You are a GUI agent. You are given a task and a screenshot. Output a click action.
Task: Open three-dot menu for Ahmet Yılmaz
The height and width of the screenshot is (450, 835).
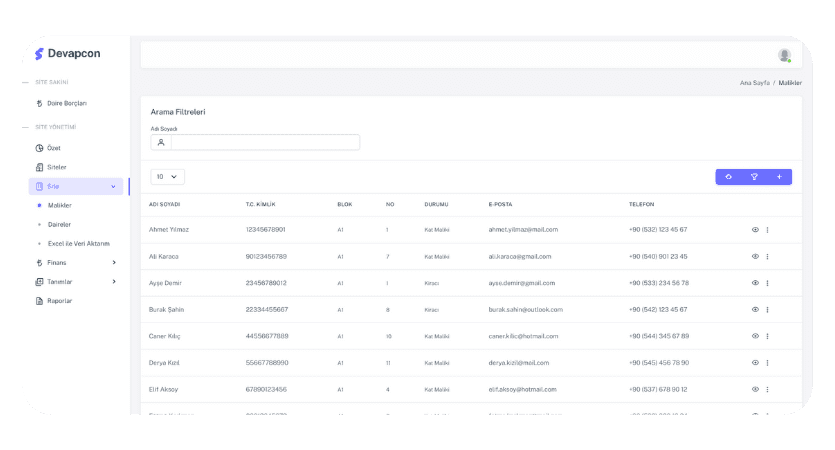(x=767, y=229)
